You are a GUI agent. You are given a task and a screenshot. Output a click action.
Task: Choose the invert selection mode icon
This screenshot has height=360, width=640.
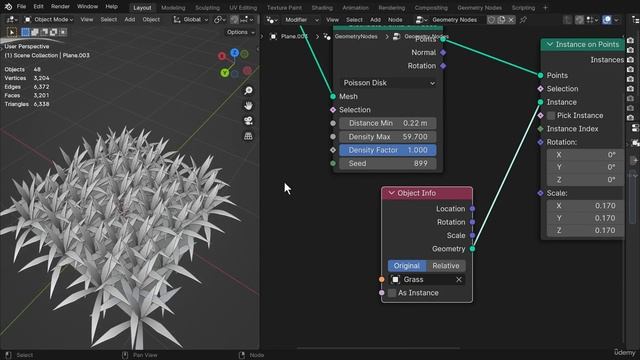click(x=53, y=32)
